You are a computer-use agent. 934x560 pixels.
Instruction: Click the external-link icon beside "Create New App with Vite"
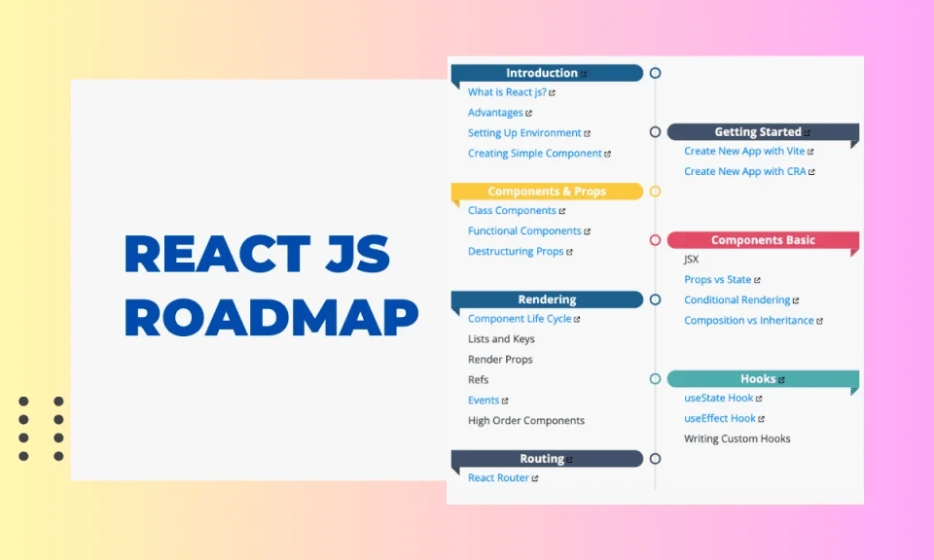pyautogui.click(x=809, y=151)
